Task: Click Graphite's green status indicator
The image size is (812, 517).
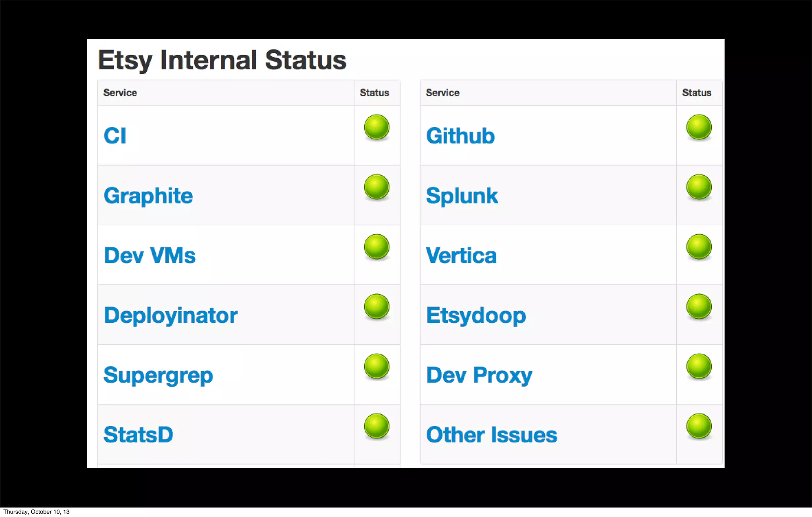Action: click(x=376, y=187)
